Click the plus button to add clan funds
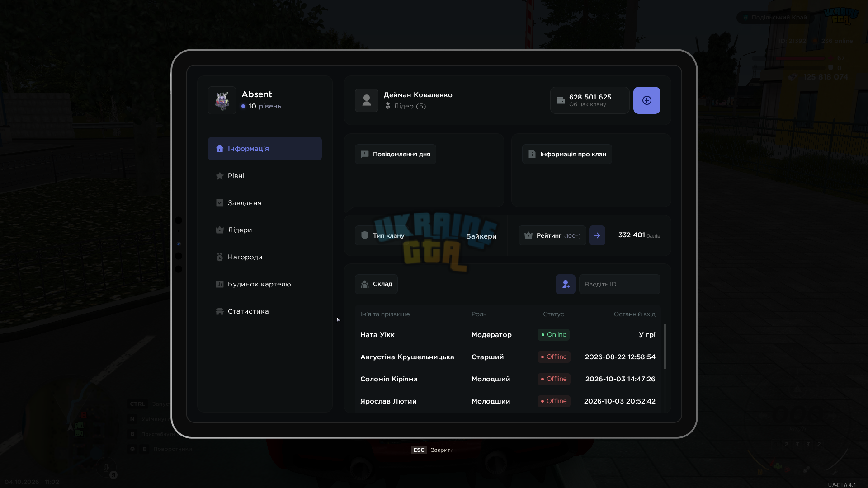Screen dimensions: 868x488 point(646,100)
